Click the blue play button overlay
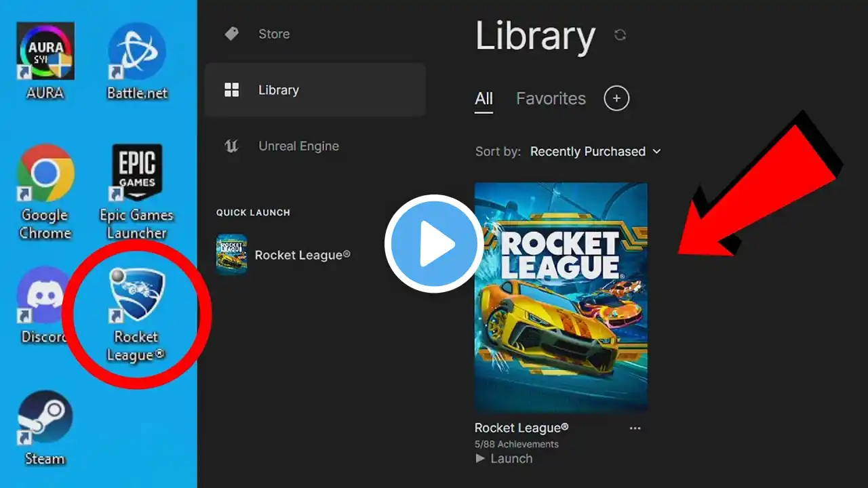 (x=434, y=243)
